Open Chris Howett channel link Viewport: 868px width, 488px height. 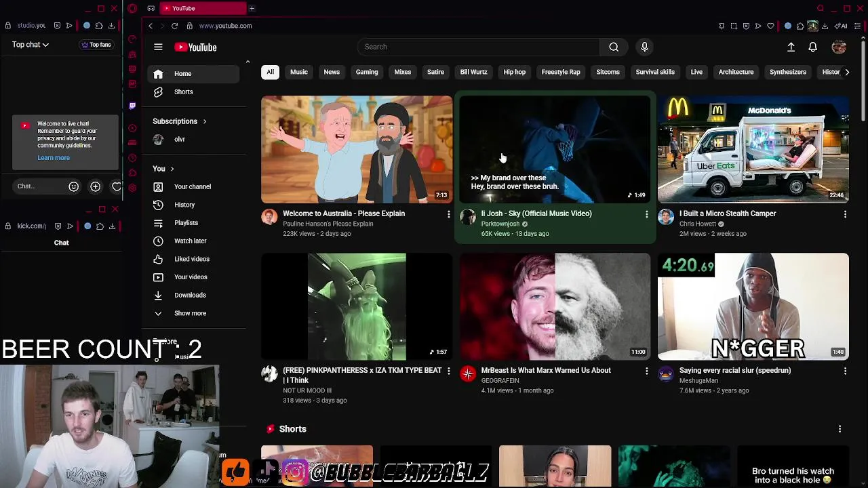(x=698, y=224)
